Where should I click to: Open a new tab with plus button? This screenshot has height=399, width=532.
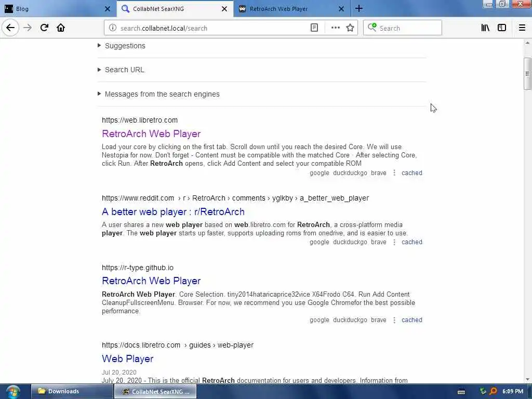coord(359,8)
